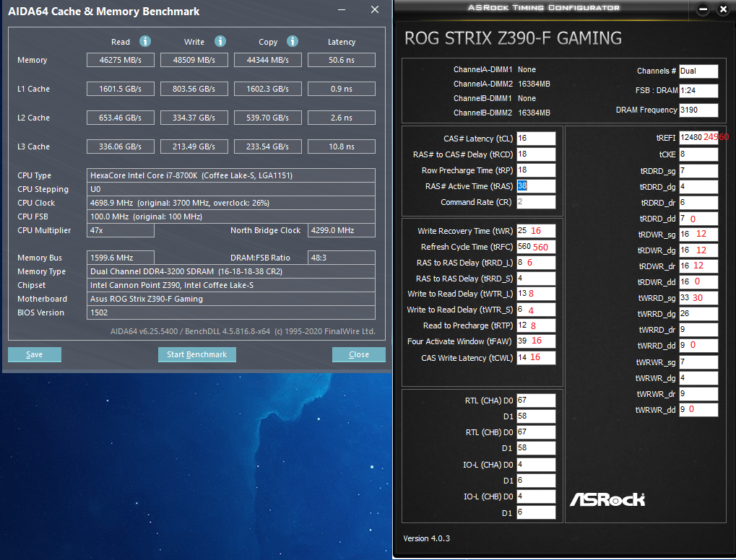Select the North Bridge Clock 4299.0 MHz
Image resolution: width=736 pixels, height=560 pixels.
341,230
